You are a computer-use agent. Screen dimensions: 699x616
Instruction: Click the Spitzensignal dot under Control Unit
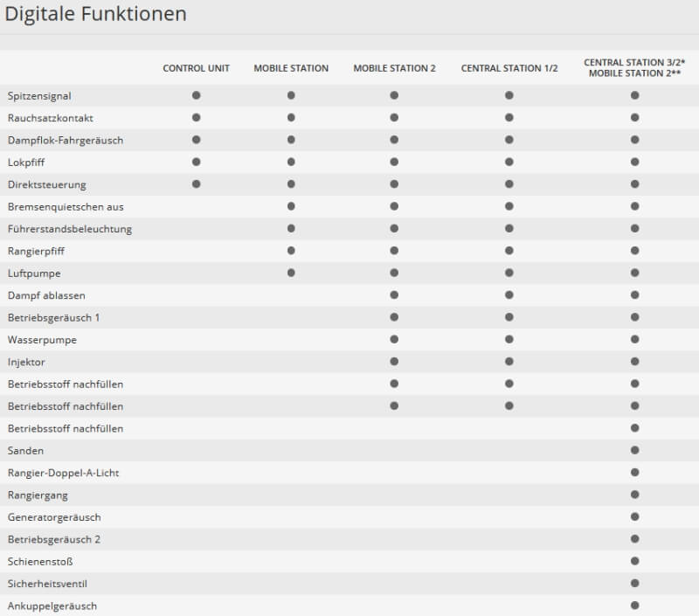pos(196,95)
